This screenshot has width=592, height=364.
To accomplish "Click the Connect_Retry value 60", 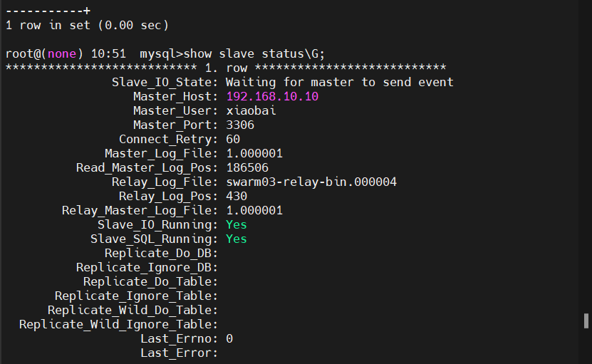I will (x=233, y=140).
